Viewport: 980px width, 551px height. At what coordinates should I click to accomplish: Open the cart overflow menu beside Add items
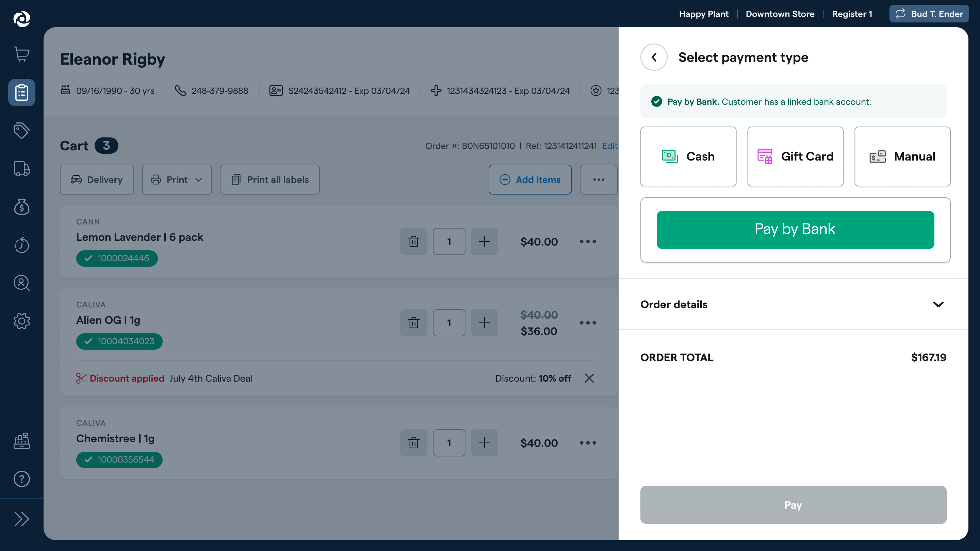point(599,180)
